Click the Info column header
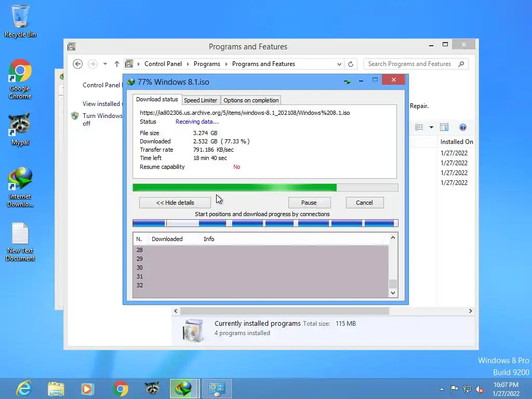532x399 pixels. click(292, 239)
